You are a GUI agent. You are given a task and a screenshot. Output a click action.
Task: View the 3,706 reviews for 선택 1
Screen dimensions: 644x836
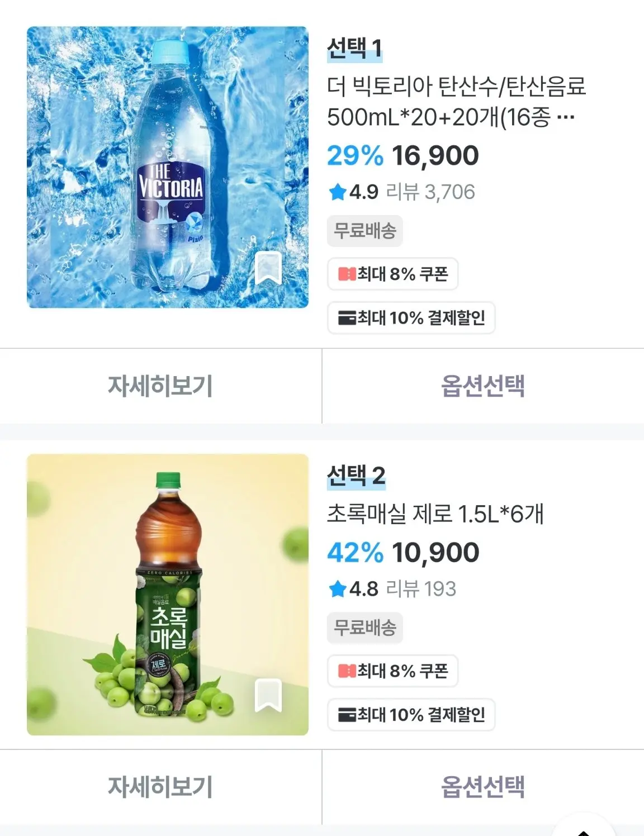pos(430,192)
